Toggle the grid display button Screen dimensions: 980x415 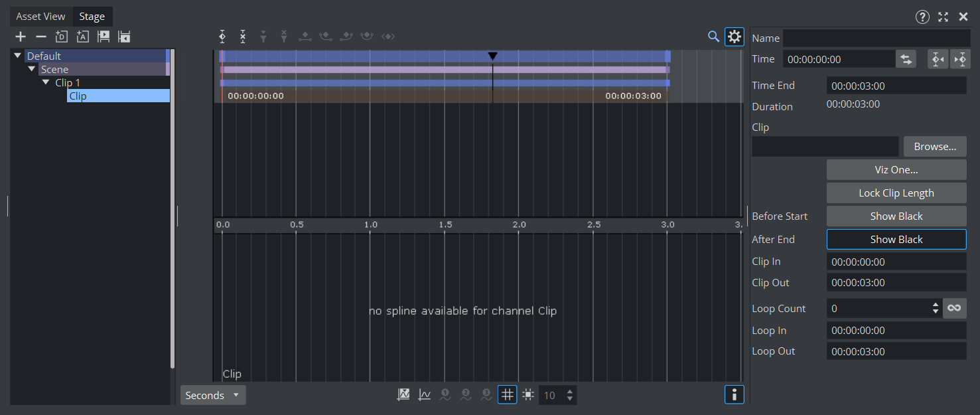point(507,395)
